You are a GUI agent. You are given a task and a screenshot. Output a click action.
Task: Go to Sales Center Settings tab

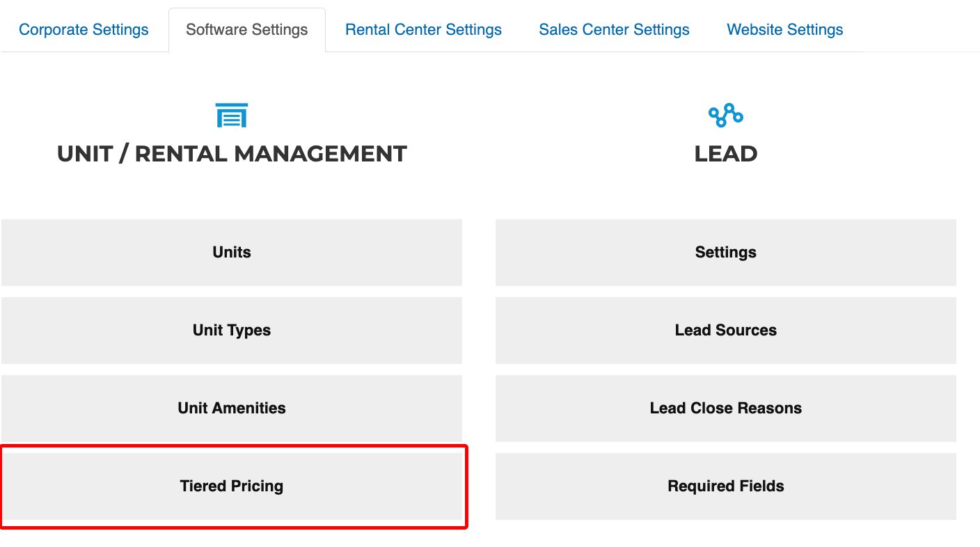pos(614,30)
